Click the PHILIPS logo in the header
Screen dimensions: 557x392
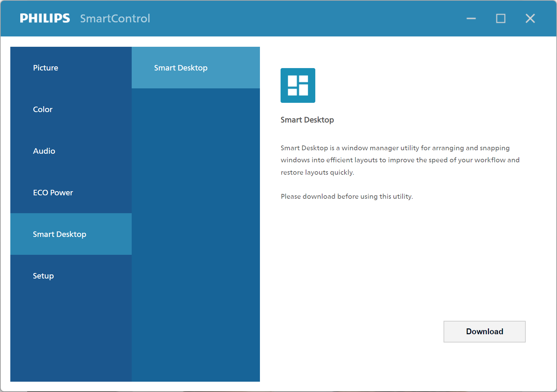45,18
